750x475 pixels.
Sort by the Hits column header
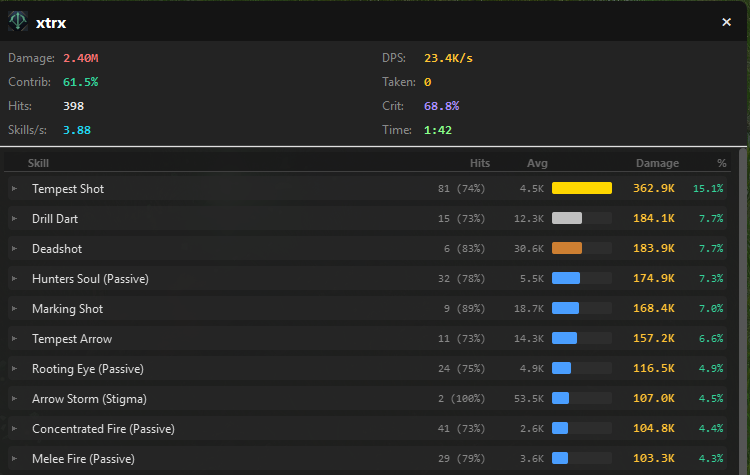click(480, 163)
